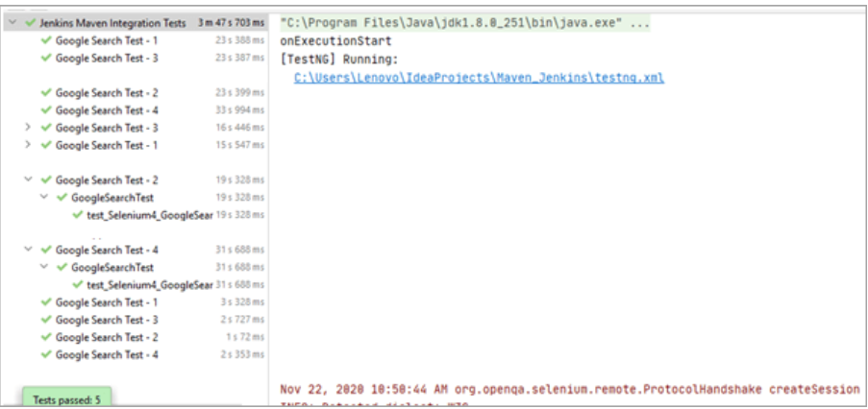868x409 pixels.
Task: Expand Google Search Test - 3 with 16s 446ms
Action: click(x=29, y=128)
